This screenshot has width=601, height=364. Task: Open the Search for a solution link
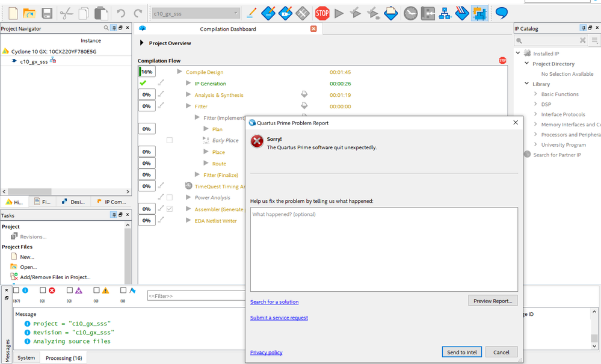(x=274, y=302)
